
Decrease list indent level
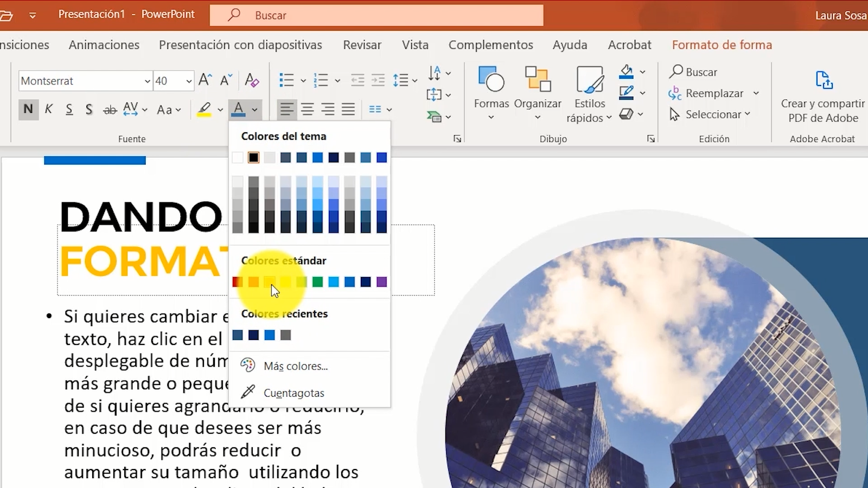(x=358, y=80)
